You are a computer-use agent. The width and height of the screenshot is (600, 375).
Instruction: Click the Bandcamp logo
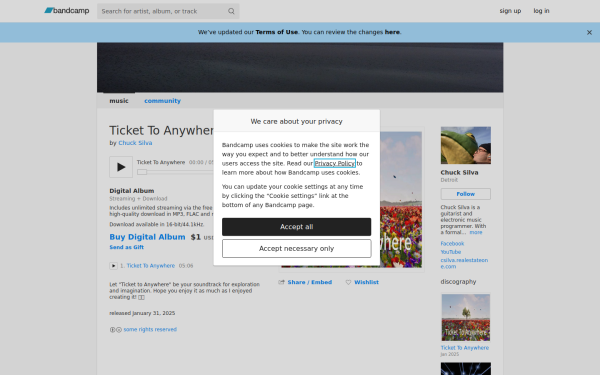coord(67,11)
